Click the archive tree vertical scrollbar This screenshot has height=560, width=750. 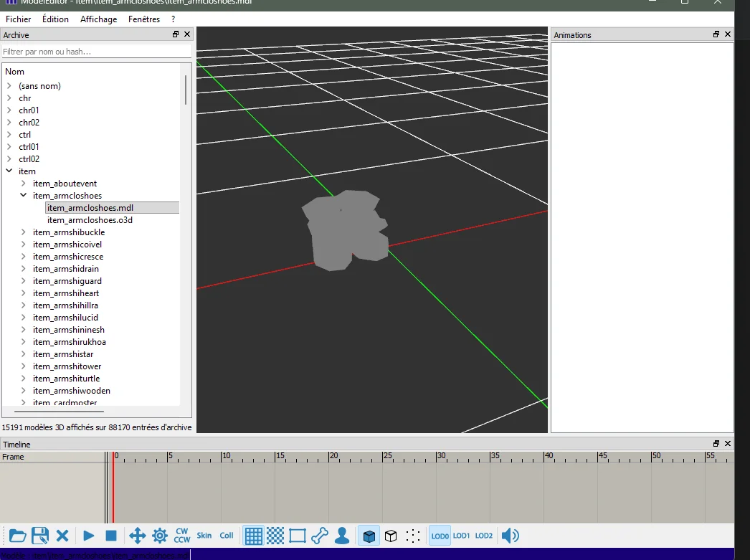point(186,90)
